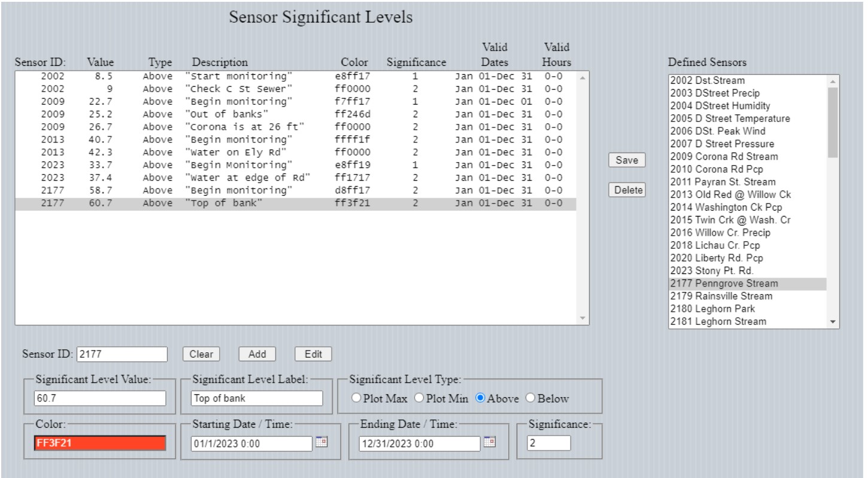Select the Plot Min radio button
The height and width of the screenshot is (478, 868).
coord(419,398)
